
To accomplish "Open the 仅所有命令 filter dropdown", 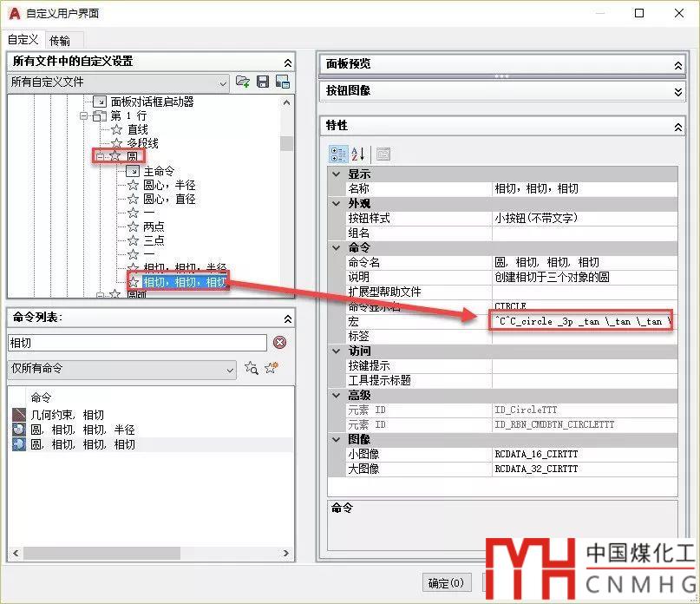I will (121, 370).
